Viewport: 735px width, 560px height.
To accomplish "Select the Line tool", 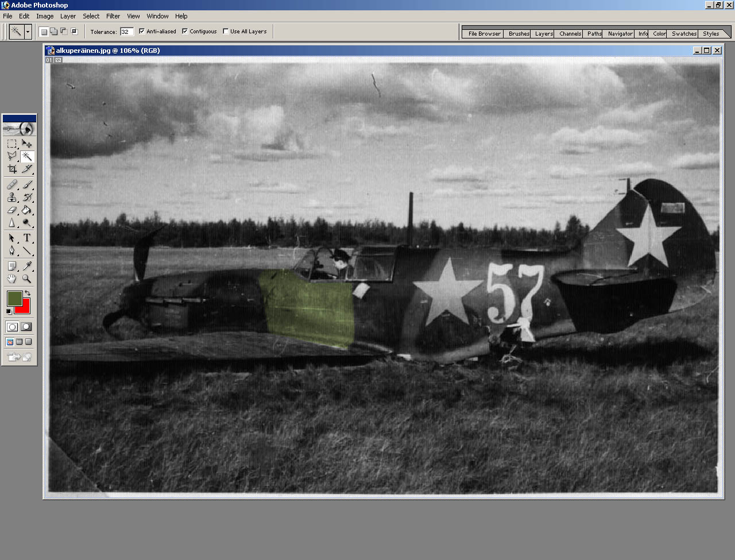I will pyautogui.click(x=27, y=251).
